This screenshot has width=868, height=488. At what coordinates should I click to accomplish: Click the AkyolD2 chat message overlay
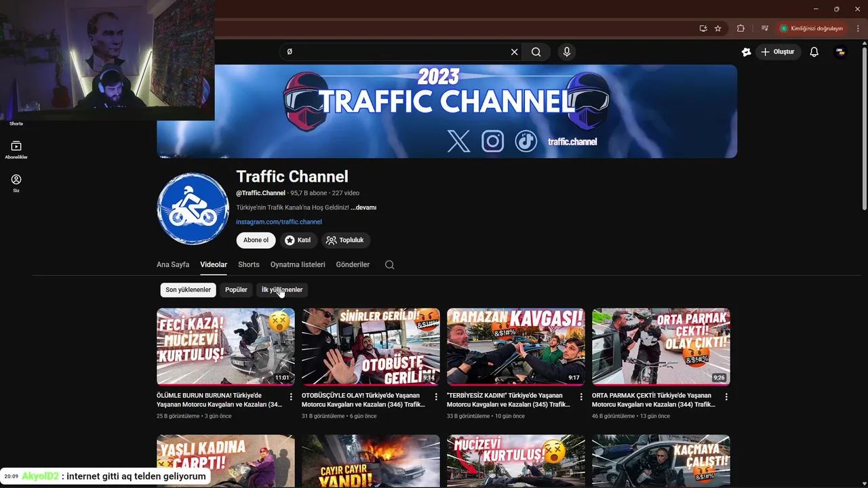coord(104,476)
